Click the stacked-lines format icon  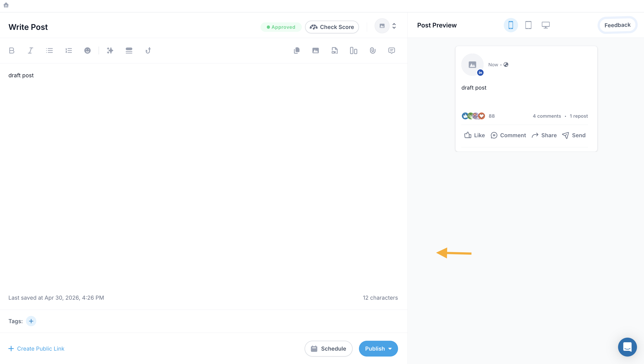pyautogui.click(x=129, y=50)
